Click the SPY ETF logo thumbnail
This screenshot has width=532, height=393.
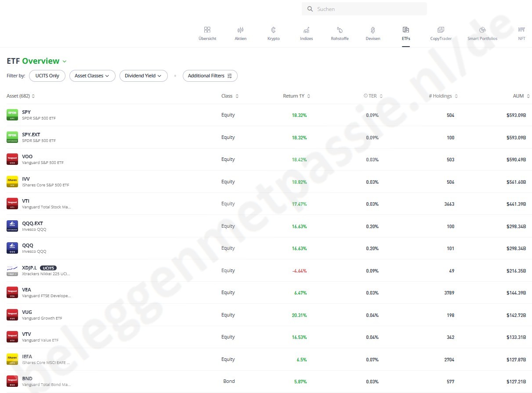[x=12, y=115]
